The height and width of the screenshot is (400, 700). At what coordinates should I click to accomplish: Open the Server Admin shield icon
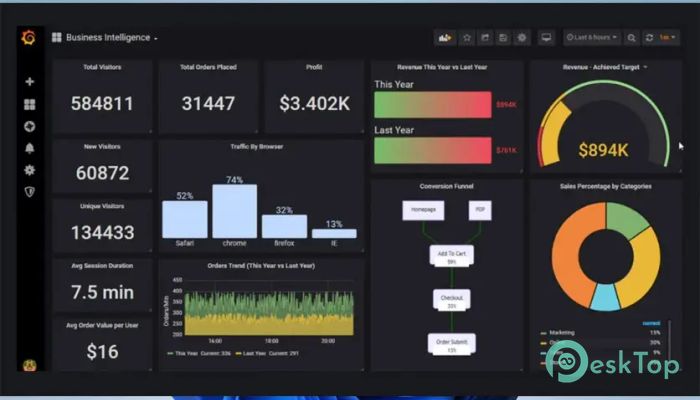click(x=29, y=192)
